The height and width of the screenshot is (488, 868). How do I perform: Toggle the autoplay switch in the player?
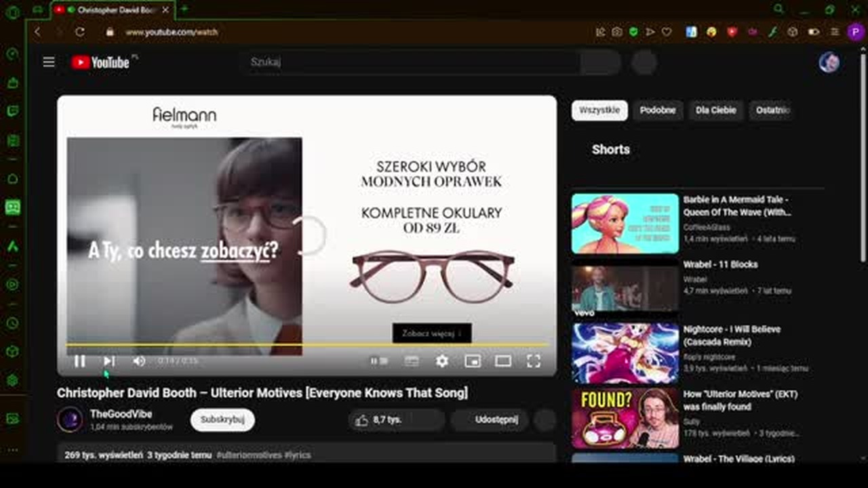coord(379,361)
